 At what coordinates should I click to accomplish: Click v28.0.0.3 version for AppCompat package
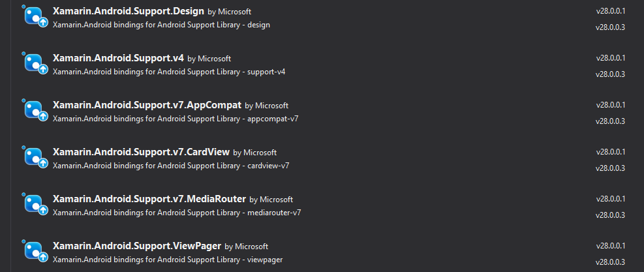point(610,121)
